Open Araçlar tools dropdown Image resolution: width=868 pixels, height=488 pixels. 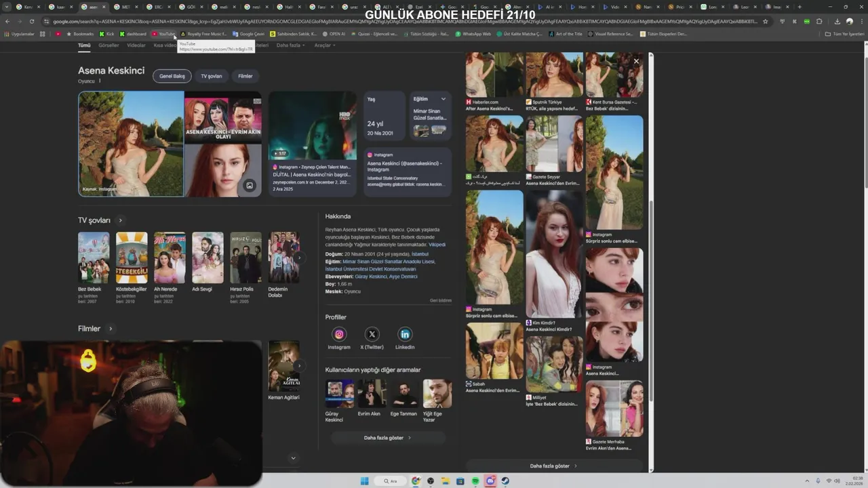click(325, 45)
